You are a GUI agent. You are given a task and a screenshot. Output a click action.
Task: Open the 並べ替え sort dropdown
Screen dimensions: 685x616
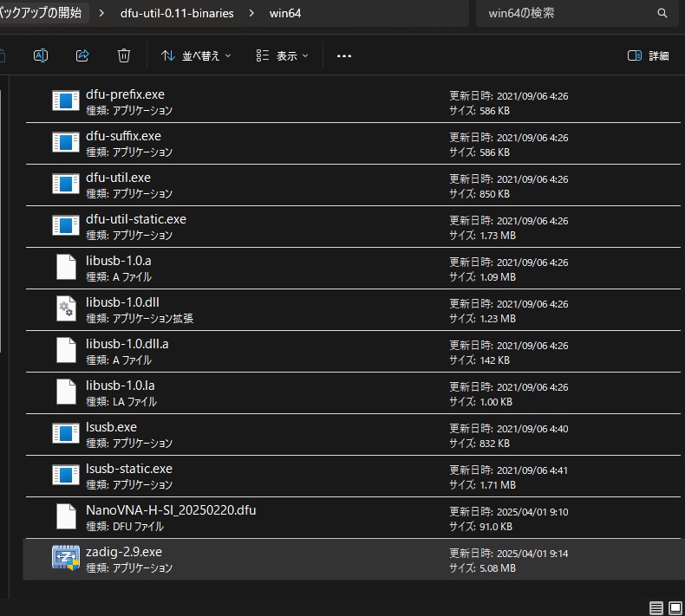click(x=197, y=55)
